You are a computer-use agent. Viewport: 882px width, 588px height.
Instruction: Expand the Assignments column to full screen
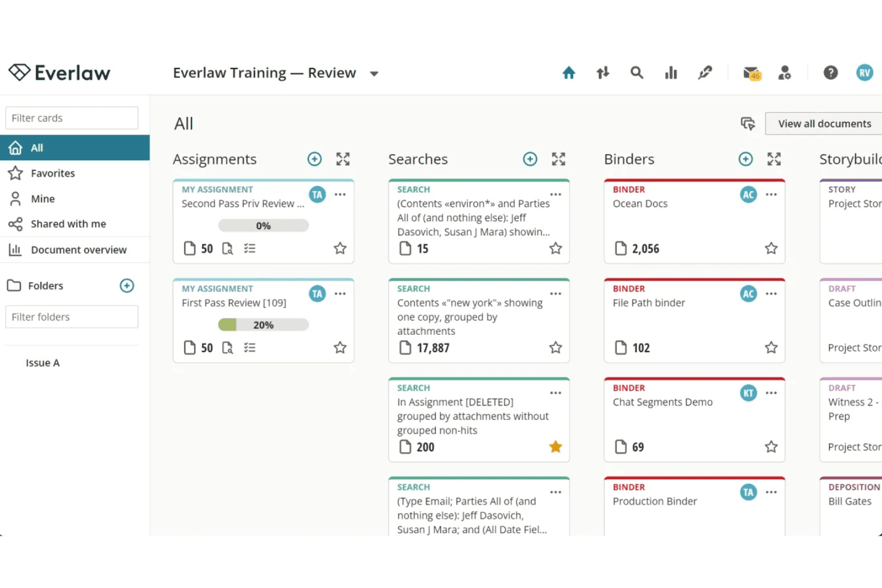(343, 159)
